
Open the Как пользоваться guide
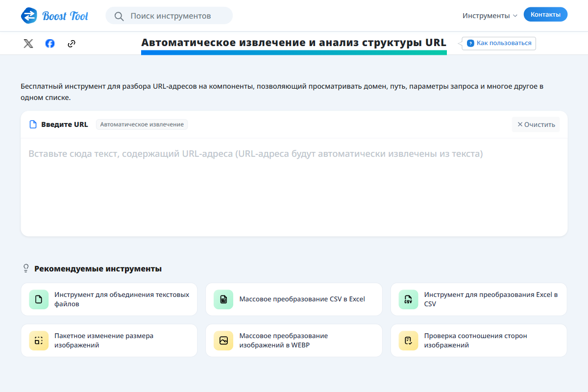pos(499,43)
